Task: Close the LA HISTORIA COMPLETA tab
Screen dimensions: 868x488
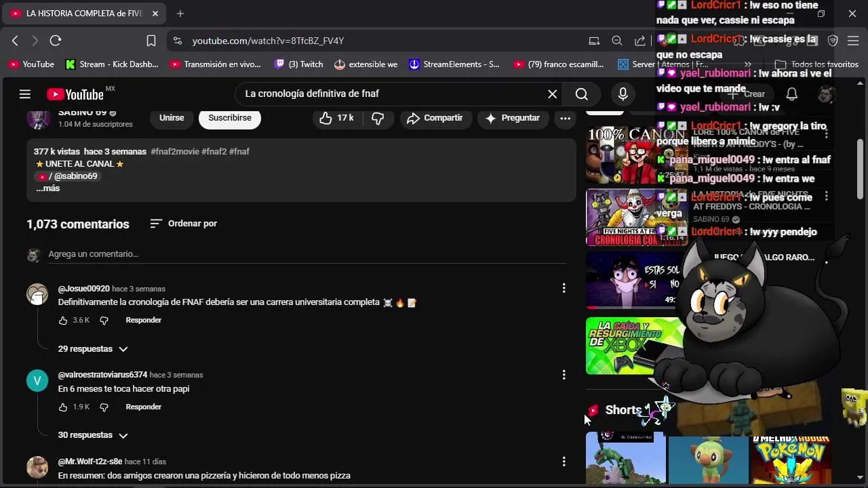Action: [x=155, y=14]
